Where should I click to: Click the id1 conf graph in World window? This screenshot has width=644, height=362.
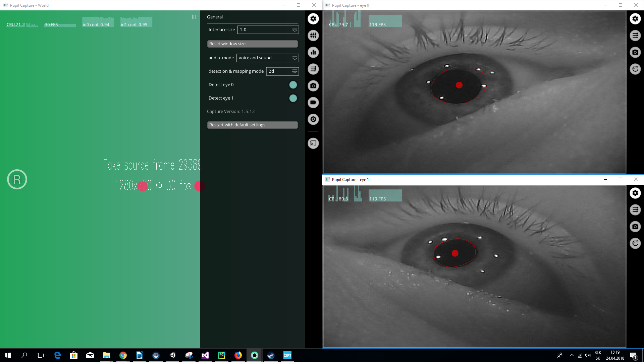click(x=136, y=22)
